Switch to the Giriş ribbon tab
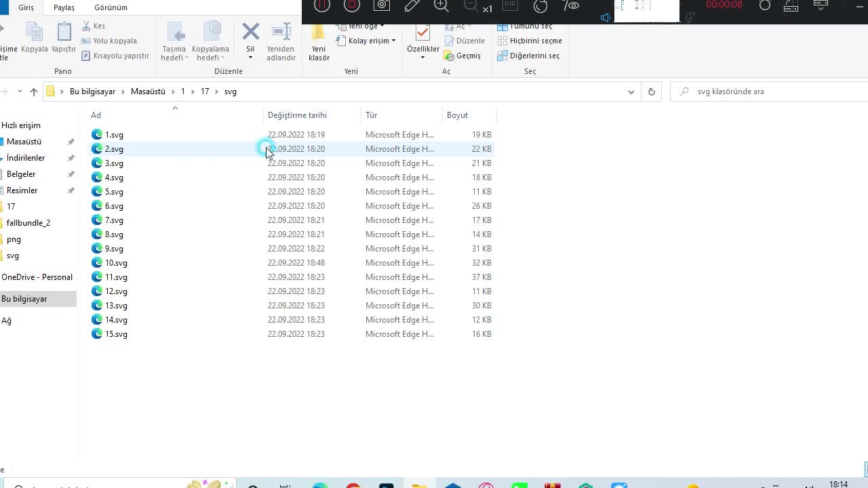 point(26,7)
